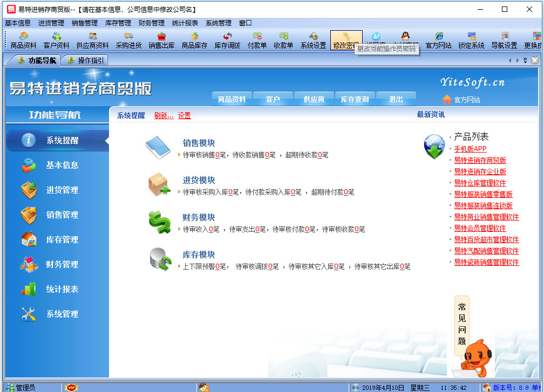
Task: Open 系统设置 from the toolbar
Action: coord(313,40)
